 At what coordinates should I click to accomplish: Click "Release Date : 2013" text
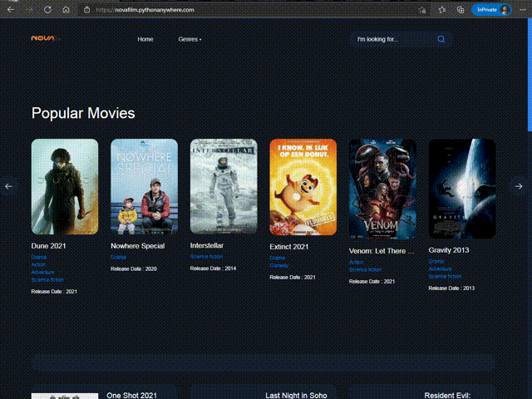point(451,288)
